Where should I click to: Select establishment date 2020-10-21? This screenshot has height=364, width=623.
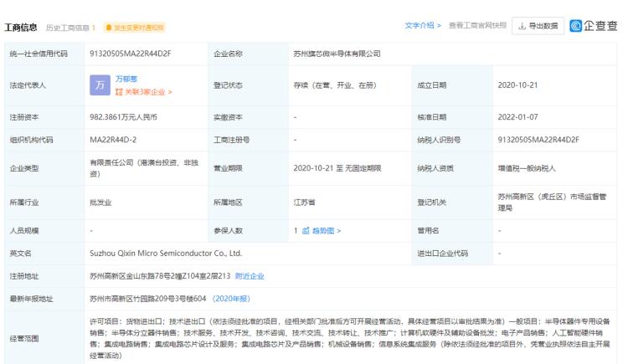(517, 85)
